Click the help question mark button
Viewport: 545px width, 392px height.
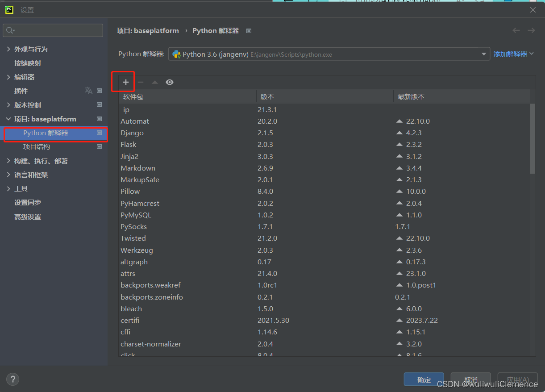click(12, 379)
